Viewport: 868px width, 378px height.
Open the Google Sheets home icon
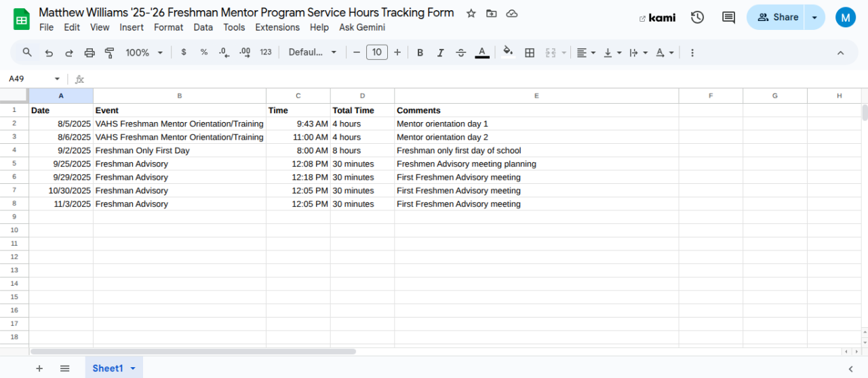point(22,18)
